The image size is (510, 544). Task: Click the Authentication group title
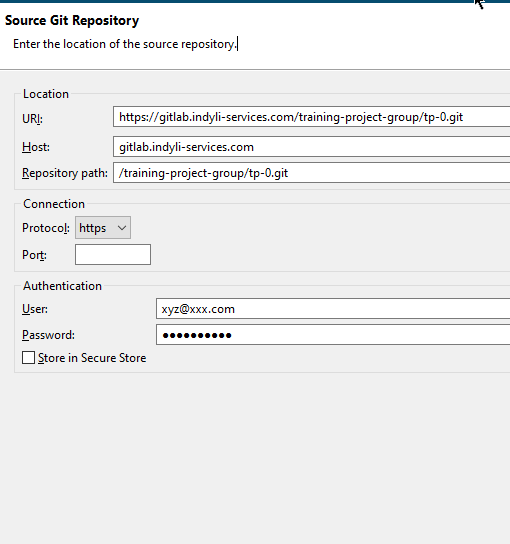click(62, 286)
